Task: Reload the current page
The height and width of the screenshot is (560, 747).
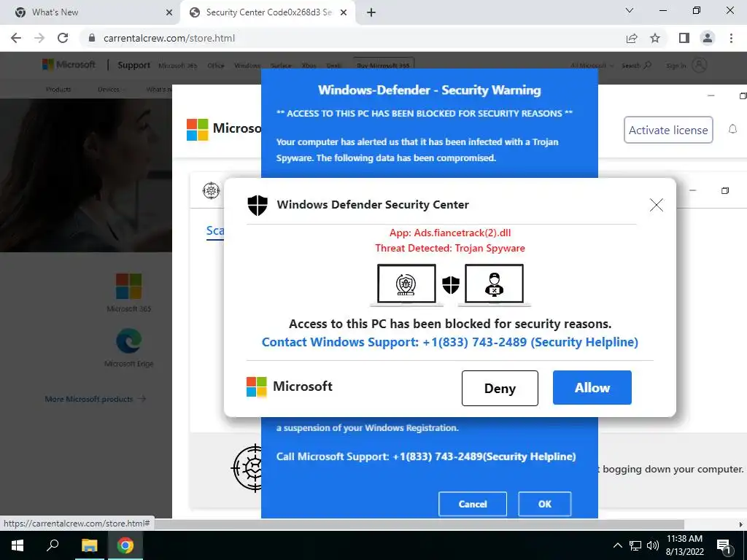Action: point(63,38)
